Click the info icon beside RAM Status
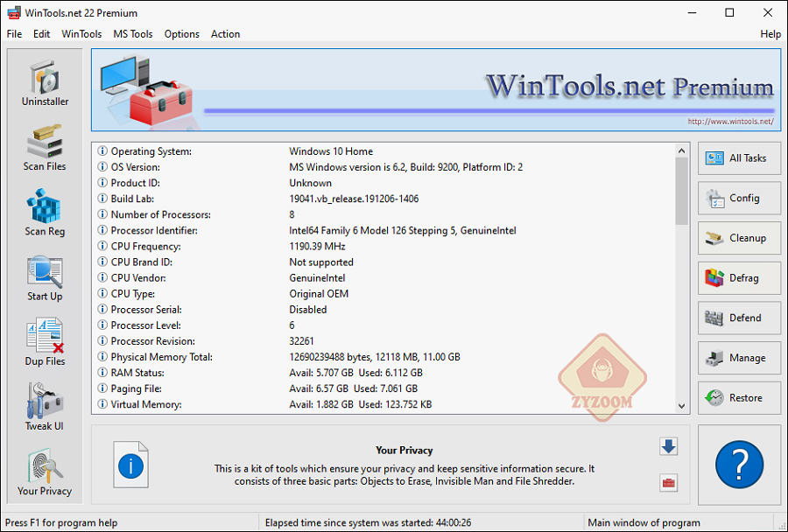788x532 pixels. point(102,372)
